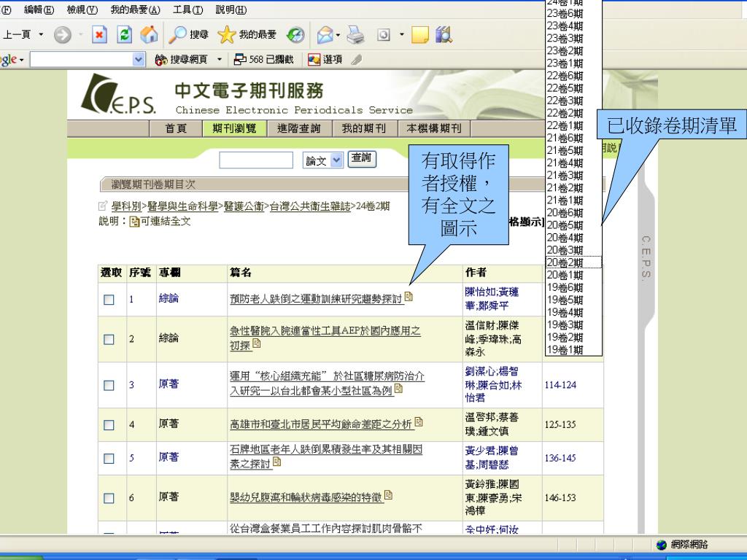Click the Google toolbar search input box
Viewport: 747px width, 560px height.
(82, 60)
